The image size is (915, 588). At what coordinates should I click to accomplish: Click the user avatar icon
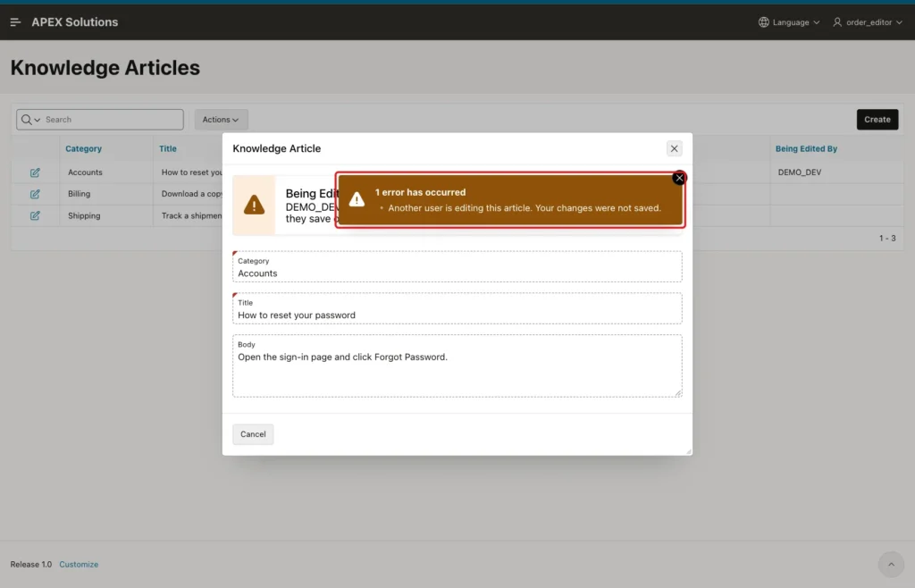(x=837, y=22)
